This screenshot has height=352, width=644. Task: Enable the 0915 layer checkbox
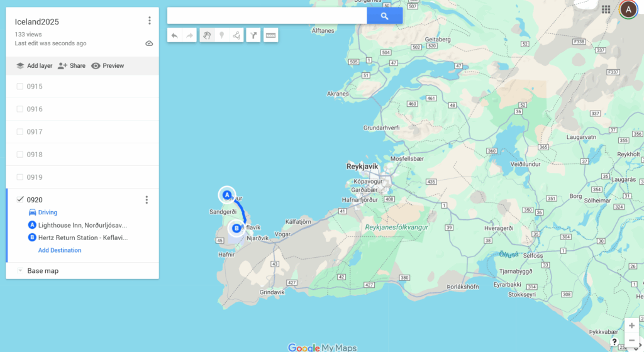click(x=19, y=86)
